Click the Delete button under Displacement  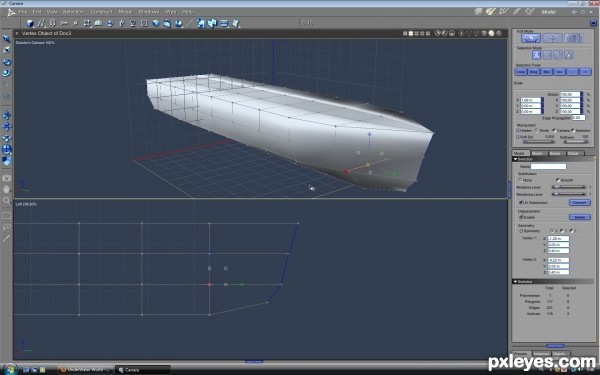pyautogui.click(x=579, y=217)
